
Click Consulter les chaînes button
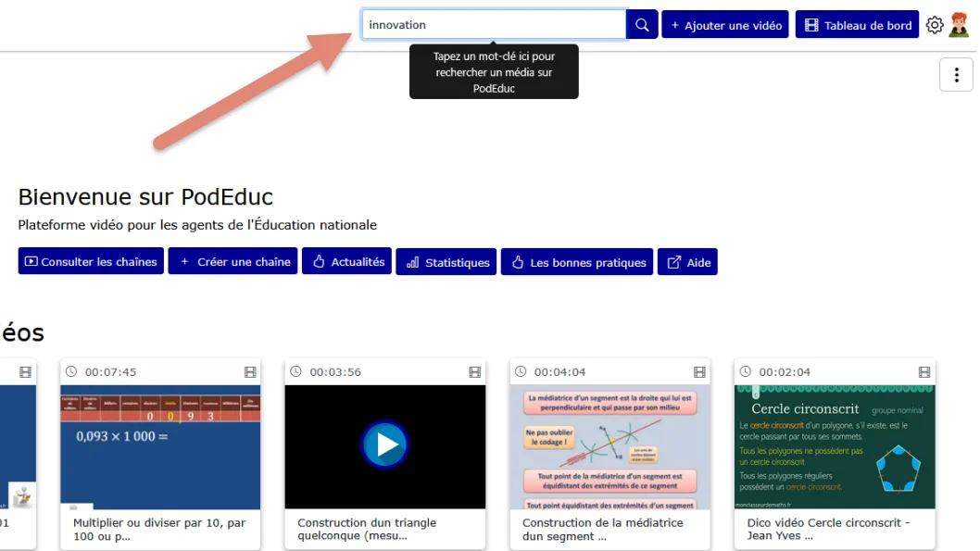pyautogui.click(x=91, y=261)
